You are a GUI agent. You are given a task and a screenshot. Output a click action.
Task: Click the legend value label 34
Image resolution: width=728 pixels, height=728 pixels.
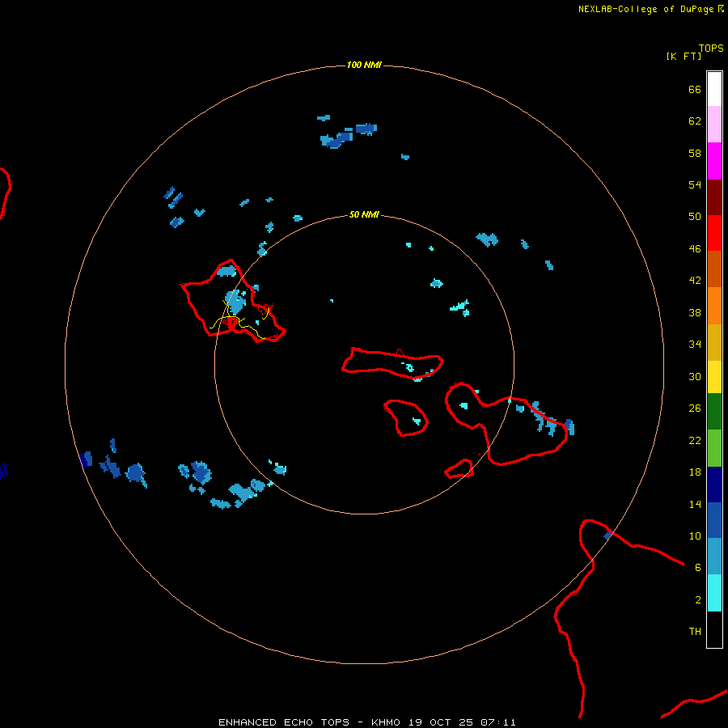pyautogui.click(x=695, y=345)
